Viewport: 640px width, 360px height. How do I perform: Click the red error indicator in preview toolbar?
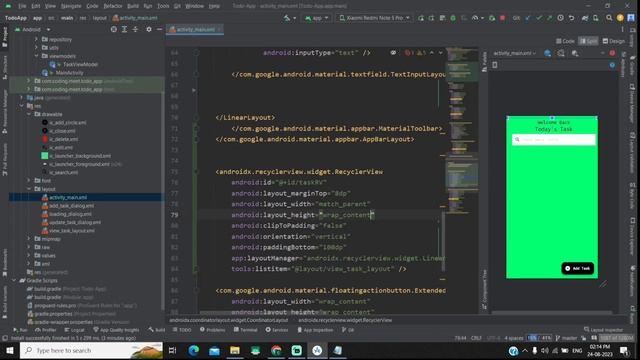612,53
